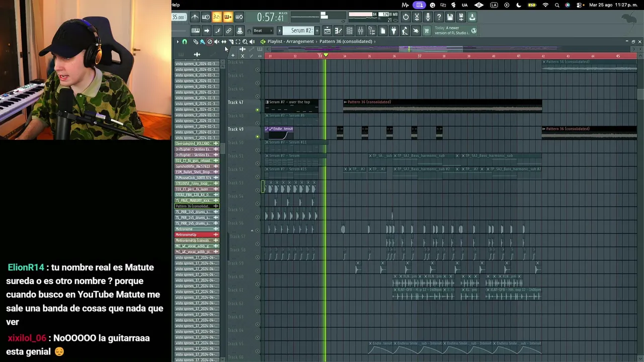Screen dimensions: 644x362
Task: Select the Select marquee tool
Action: point(238,42)
